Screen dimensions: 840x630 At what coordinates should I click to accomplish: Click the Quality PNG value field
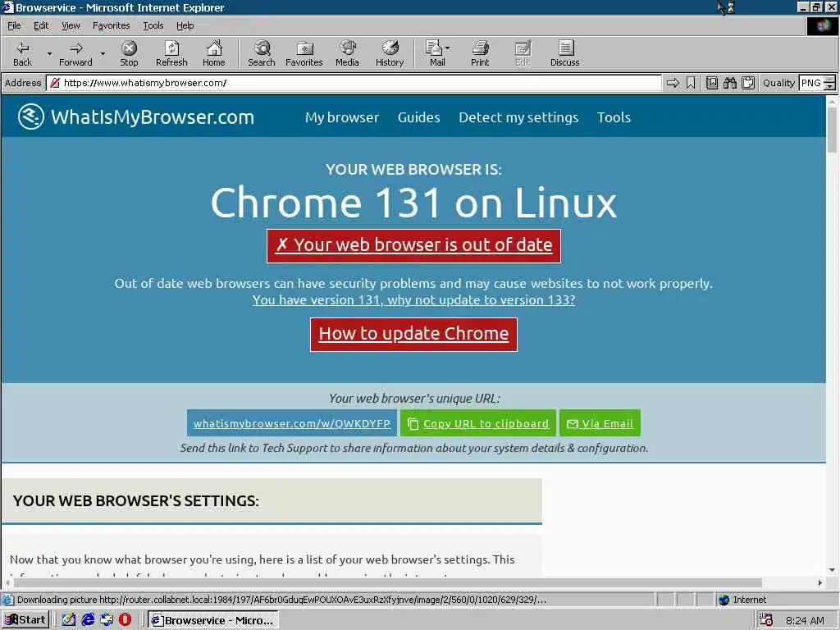tap(811, 83)
